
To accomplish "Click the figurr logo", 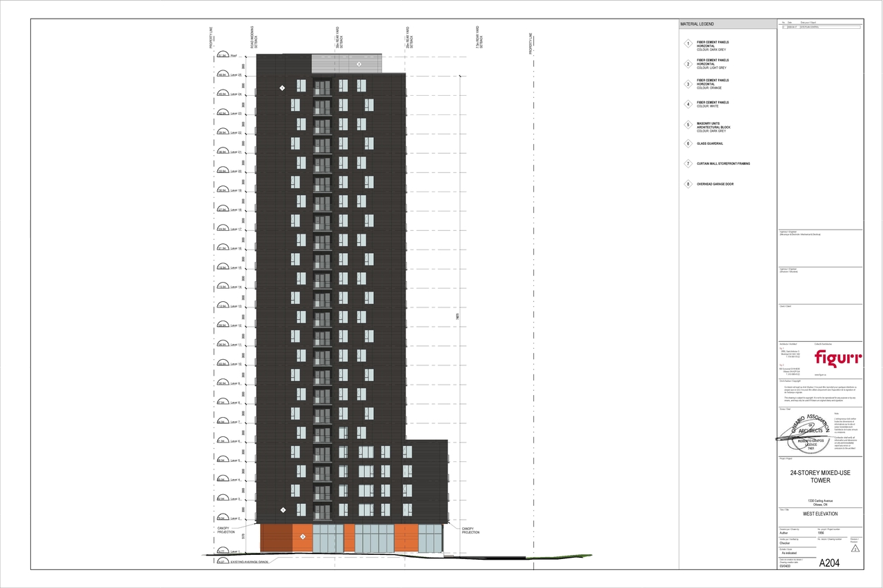I will (837, 358).
